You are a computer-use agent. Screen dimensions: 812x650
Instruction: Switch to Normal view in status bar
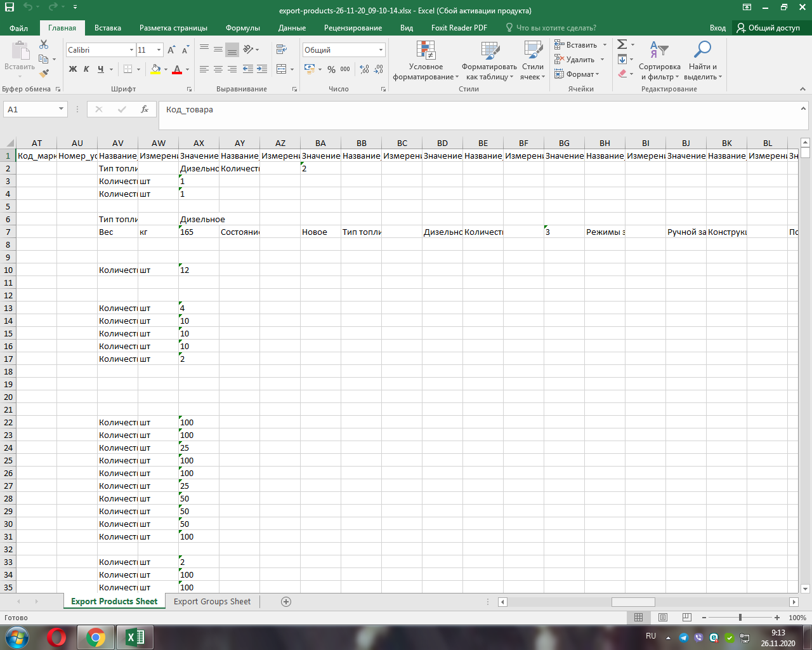pos(639,618)
